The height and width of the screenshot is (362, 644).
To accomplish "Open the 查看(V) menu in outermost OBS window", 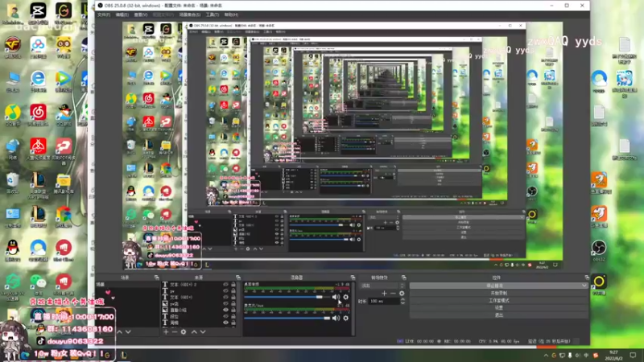I will [x=140, y=14].
